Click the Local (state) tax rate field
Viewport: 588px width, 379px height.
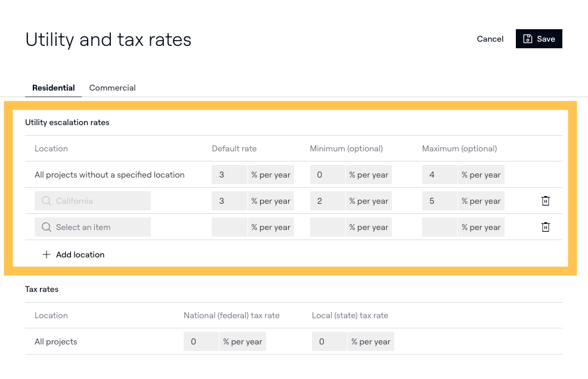329,341
